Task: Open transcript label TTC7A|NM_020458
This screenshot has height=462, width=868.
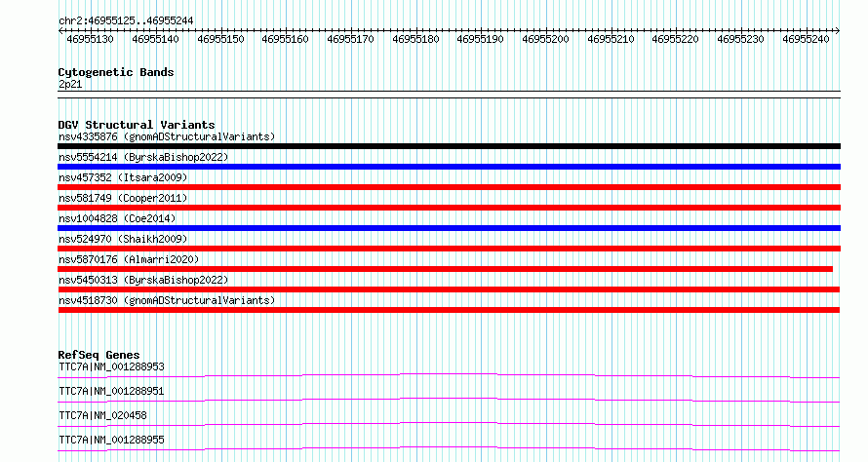Action: point(102,415)
